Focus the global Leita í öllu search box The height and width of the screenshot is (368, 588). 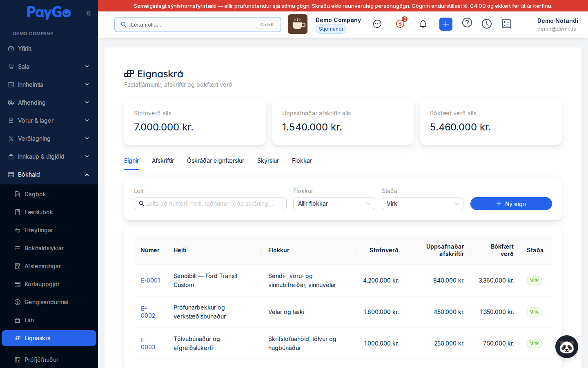click(x=198, y=25)
